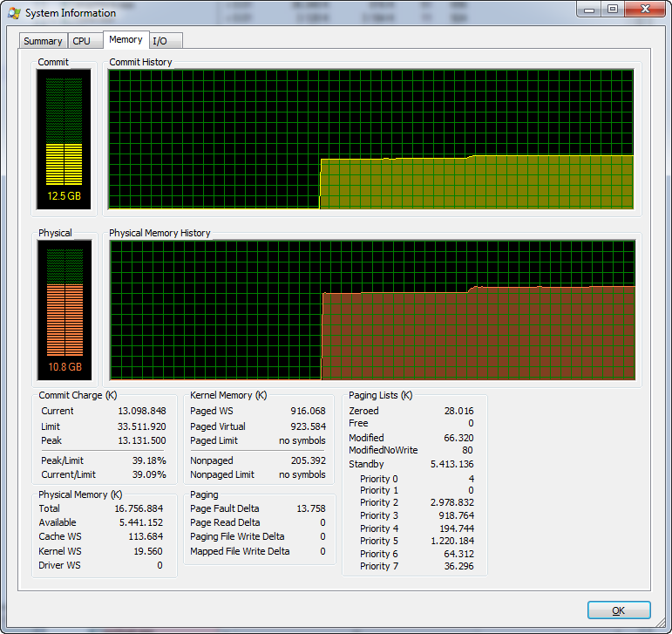Click the Commit History graph
This screenshot has width=672, height=634.
coord(371,140)
